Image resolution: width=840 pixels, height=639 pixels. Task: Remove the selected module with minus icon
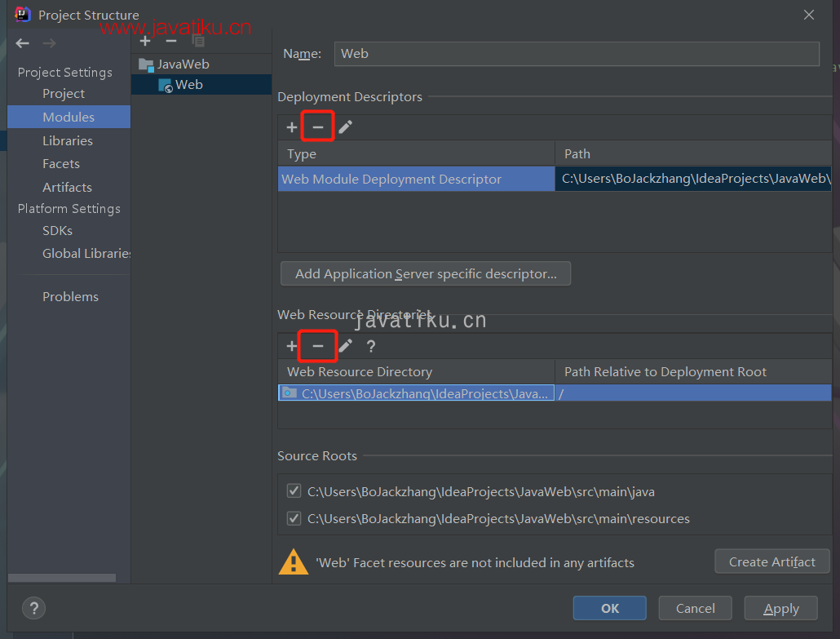[x=171, y=41]
